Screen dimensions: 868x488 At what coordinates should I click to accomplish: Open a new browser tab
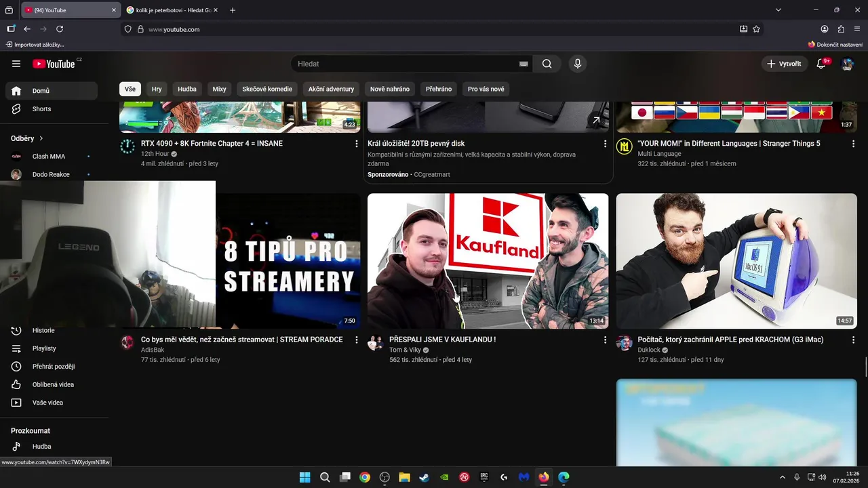(x=233, y=10)
